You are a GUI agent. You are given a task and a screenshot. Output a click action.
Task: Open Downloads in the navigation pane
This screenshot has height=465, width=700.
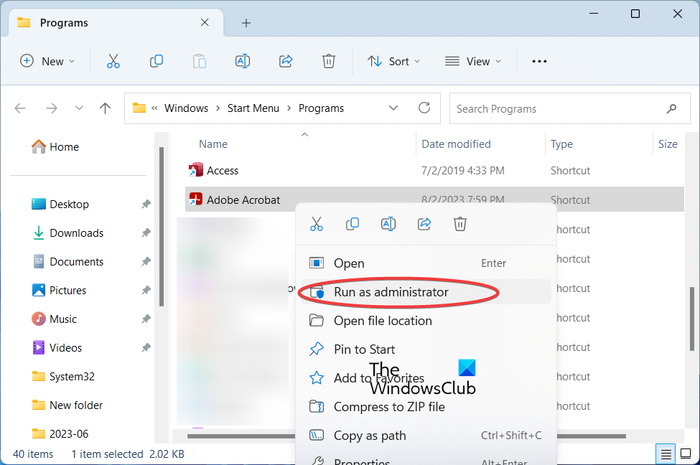pyautogui.click(x=68, y=232)
